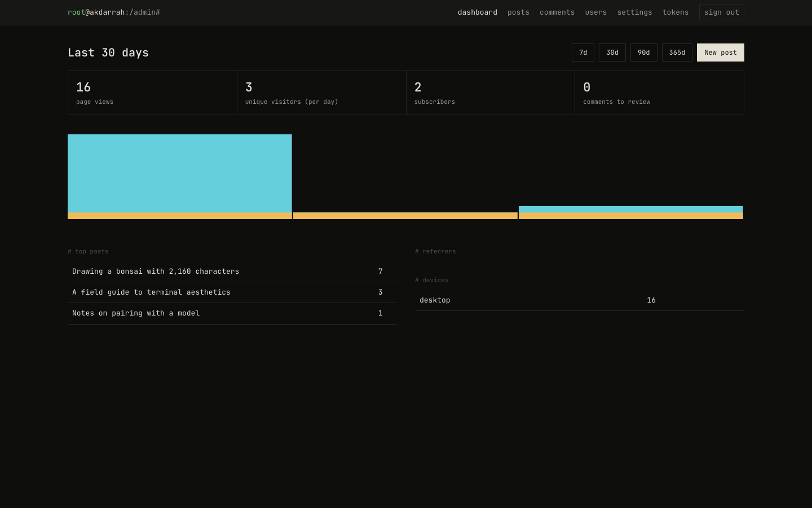Click the 2 subscribers stat card

tap(491, 93)
